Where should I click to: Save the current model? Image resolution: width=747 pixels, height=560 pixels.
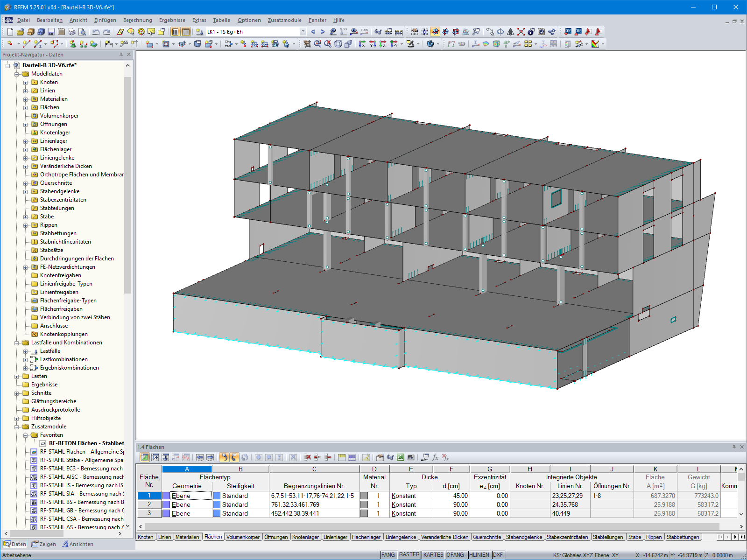tap(51, 32)
